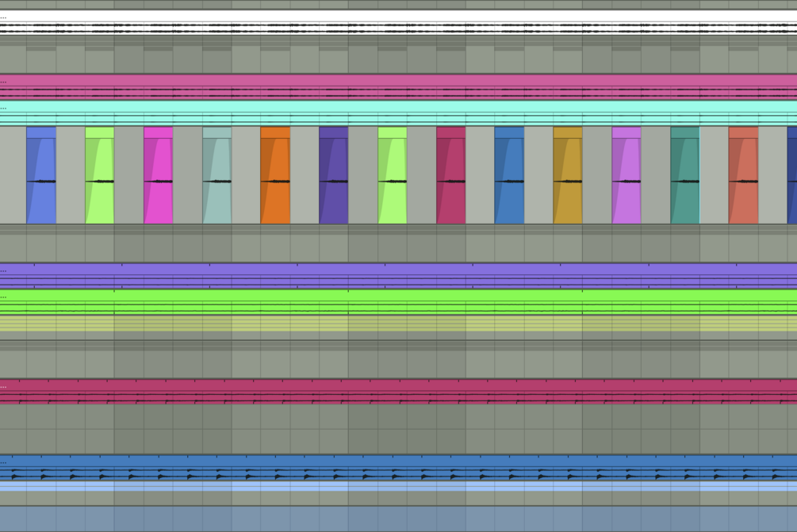Select the gold short clip
Screen dimensions: 797x532
pos(568,175)
